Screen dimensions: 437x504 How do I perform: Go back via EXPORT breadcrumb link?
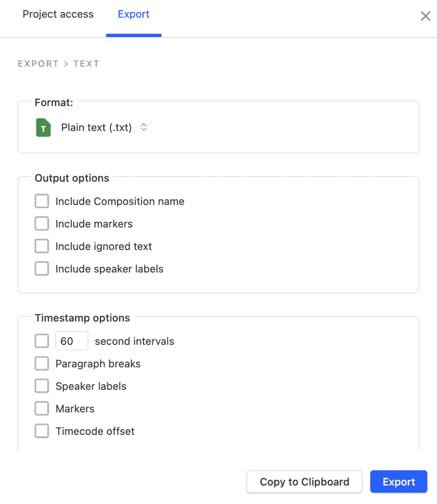coord(38,64)
